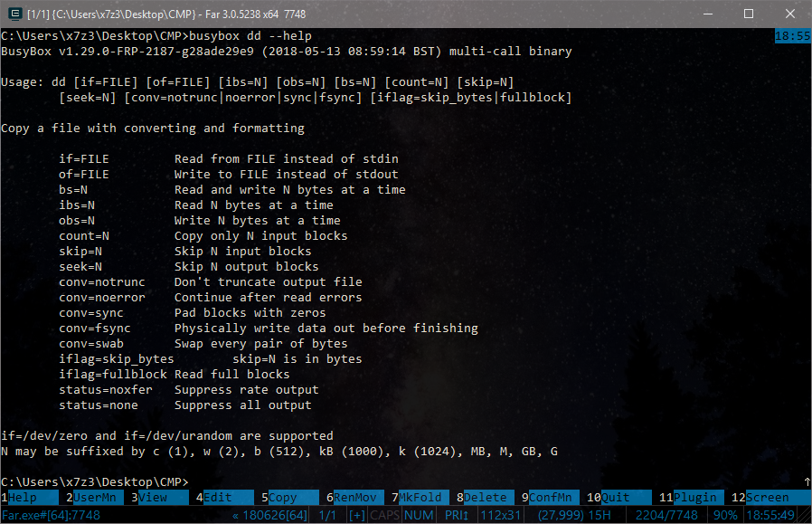The image size is (812, 524).
Task: Select the 3 View function key
Action: tap(159, 498)
